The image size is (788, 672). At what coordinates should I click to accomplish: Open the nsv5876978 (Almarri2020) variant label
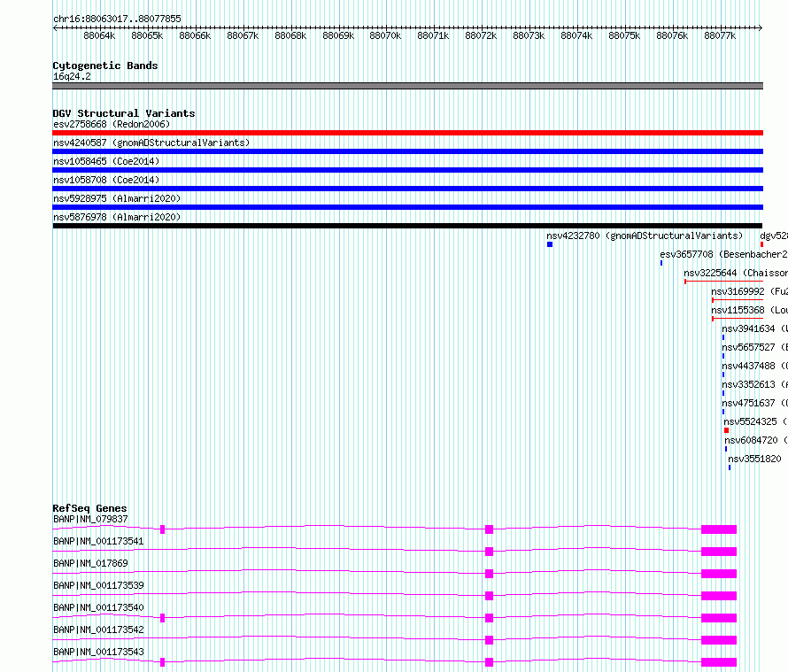[x=117, y=217]
